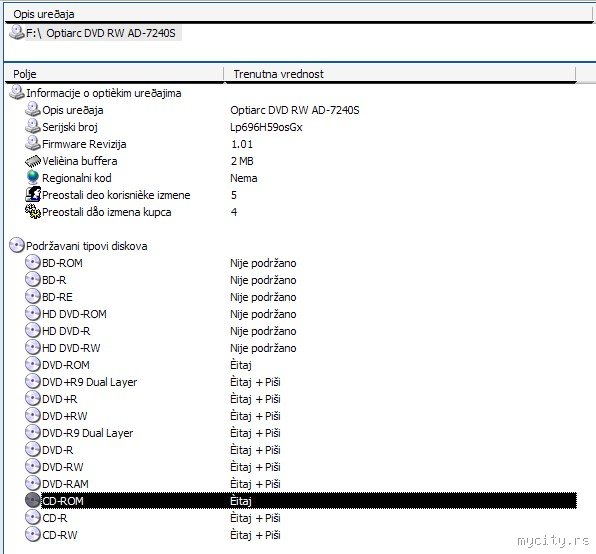The height and width of the screenshot is (554, 596).
Task: Click the HD DVD-RW disc icon
Action: point(33,347)
